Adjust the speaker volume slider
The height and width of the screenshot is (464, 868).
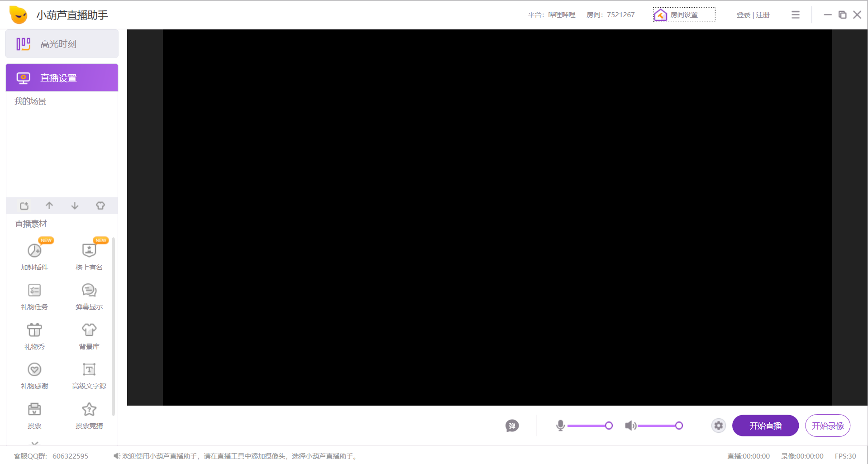660,426
